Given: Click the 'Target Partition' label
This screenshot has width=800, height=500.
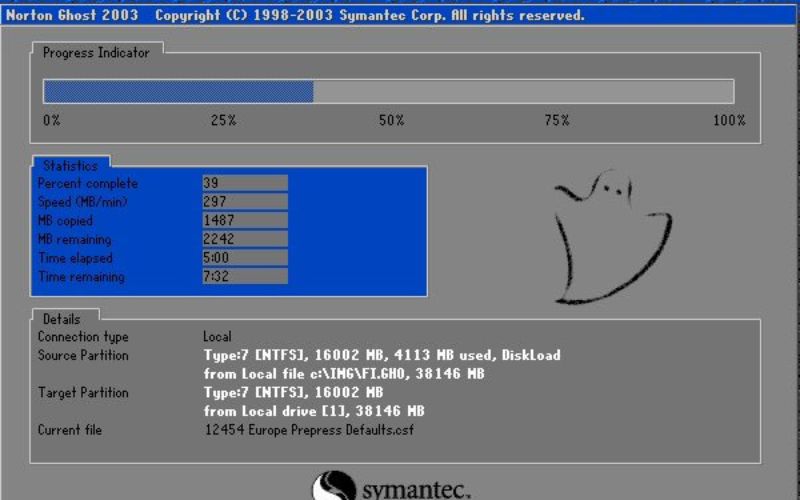Looking at the screenshot, I should point(83,392).
